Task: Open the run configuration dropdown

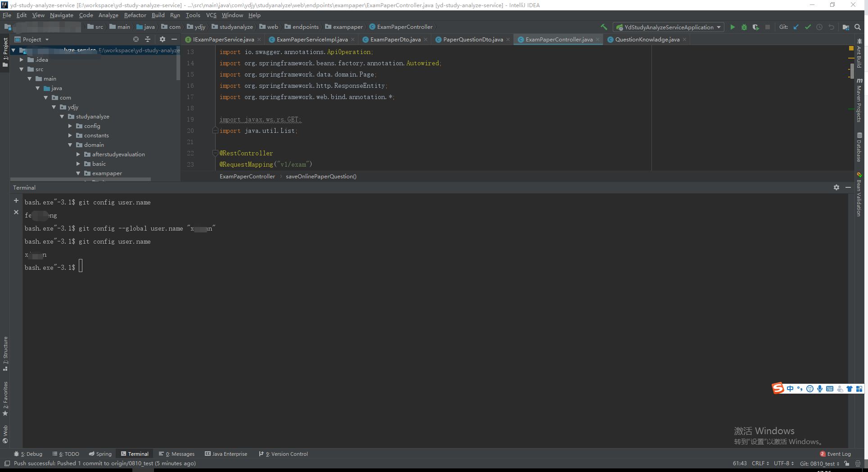Action: (x=669, y=27)
